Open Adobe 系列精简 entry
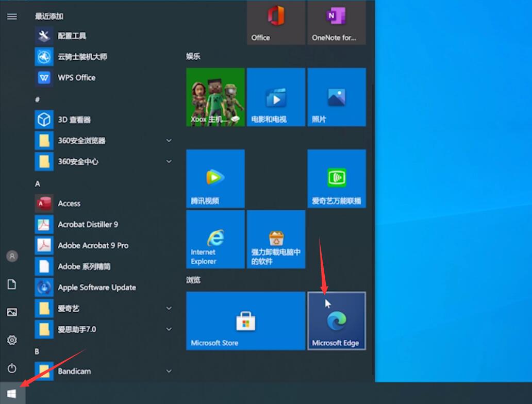This screenshot has width=532, height=404. [104, 266]
